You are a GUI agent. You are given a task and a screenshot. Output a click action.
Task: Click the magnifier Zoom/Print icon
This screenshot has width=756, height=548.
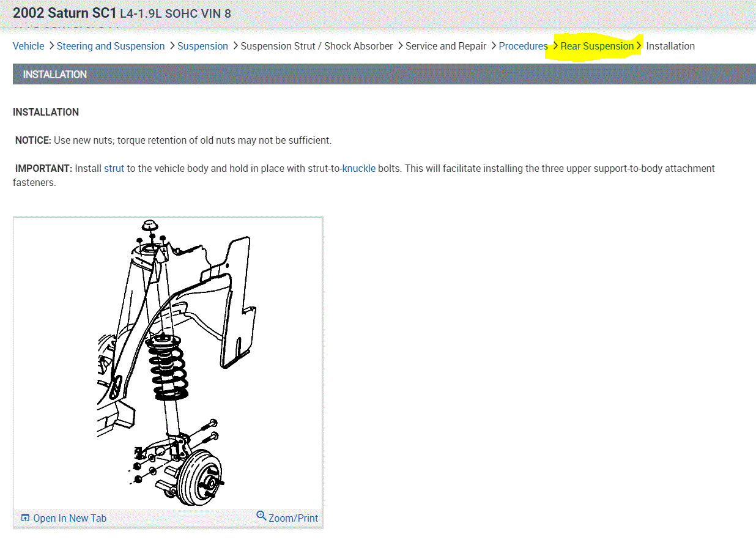261,516
